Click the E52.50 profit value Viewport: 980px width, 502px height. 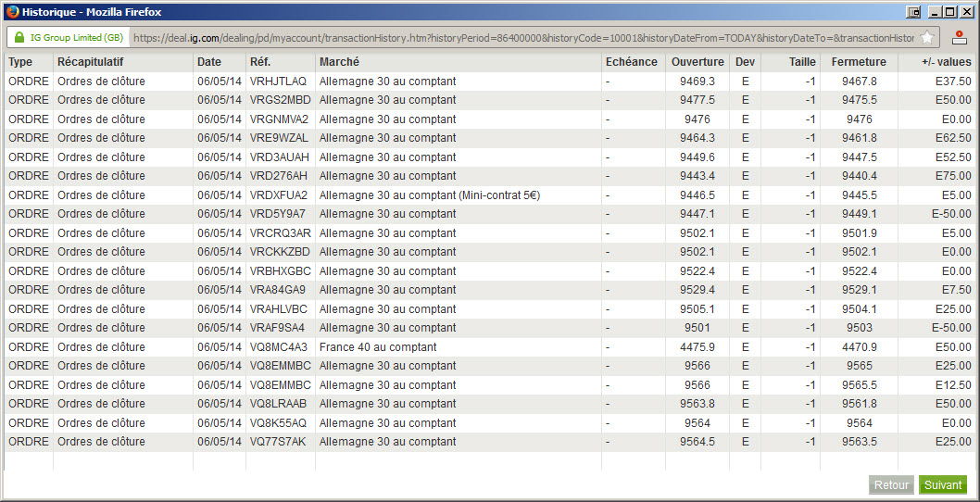click(953, 157)
